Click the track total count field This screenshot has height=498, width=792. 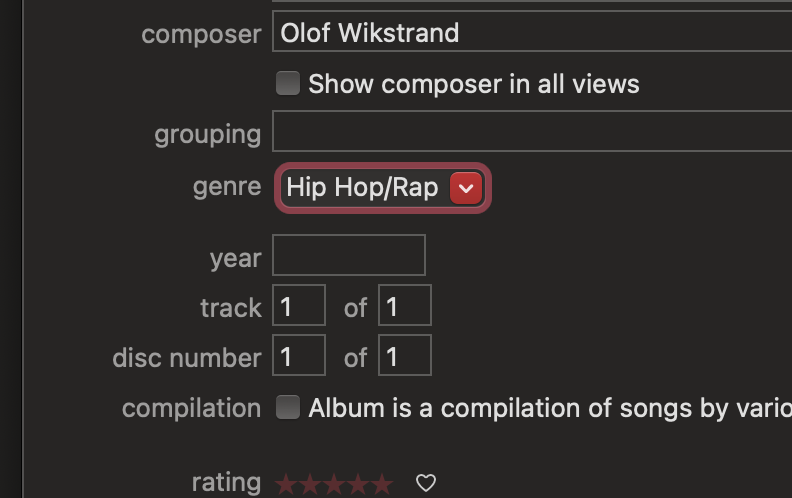(x=405, y=305)
